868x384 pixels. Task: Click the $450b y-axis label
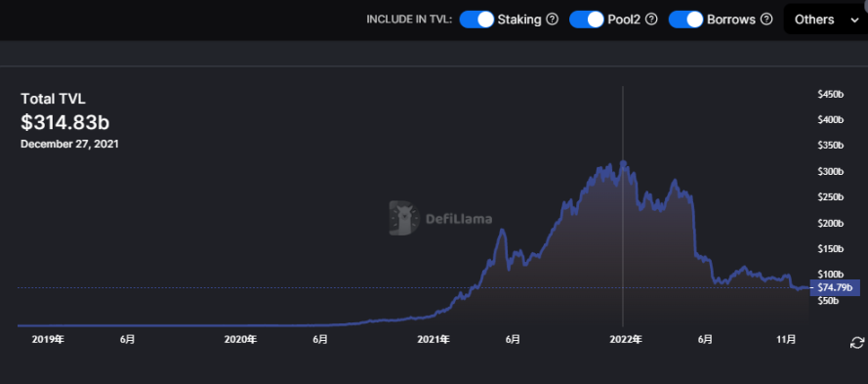tap(830, 94)
